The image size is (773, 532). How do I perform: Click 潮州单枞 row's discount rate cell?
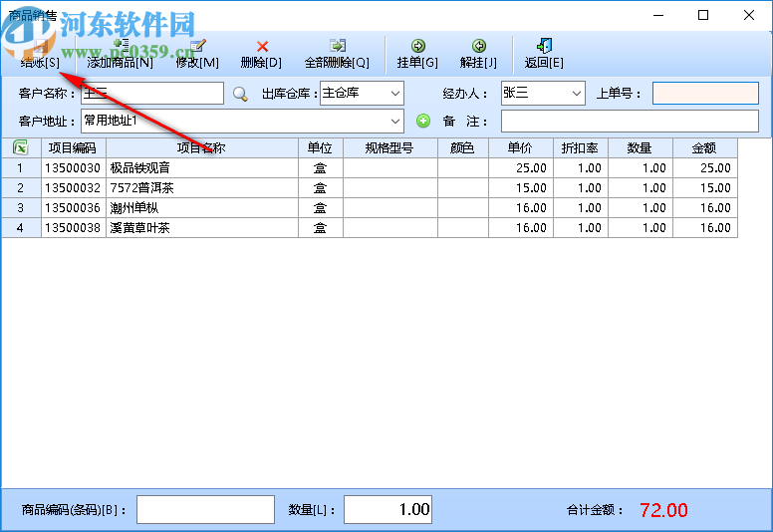pyautogui.click(x=580, y=208)
